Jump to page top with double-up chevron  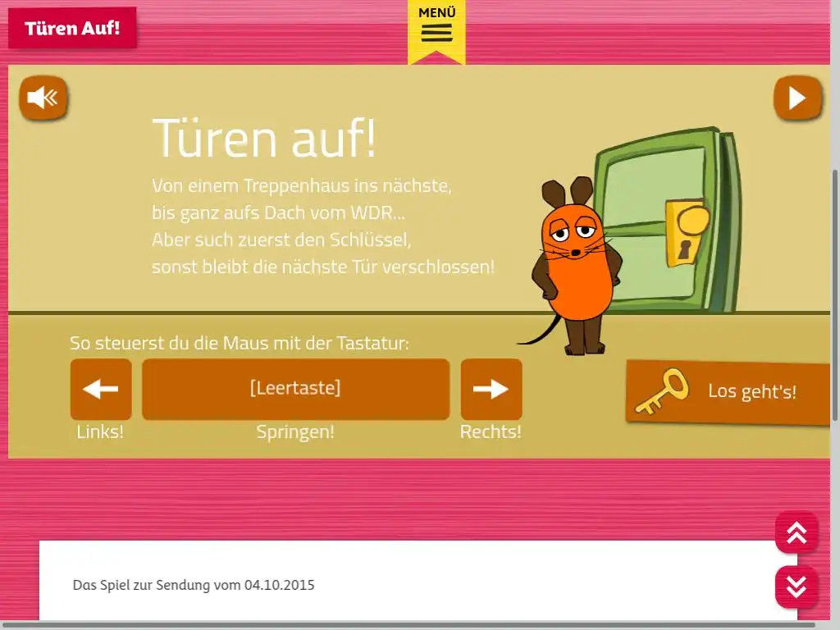[797, 532]
